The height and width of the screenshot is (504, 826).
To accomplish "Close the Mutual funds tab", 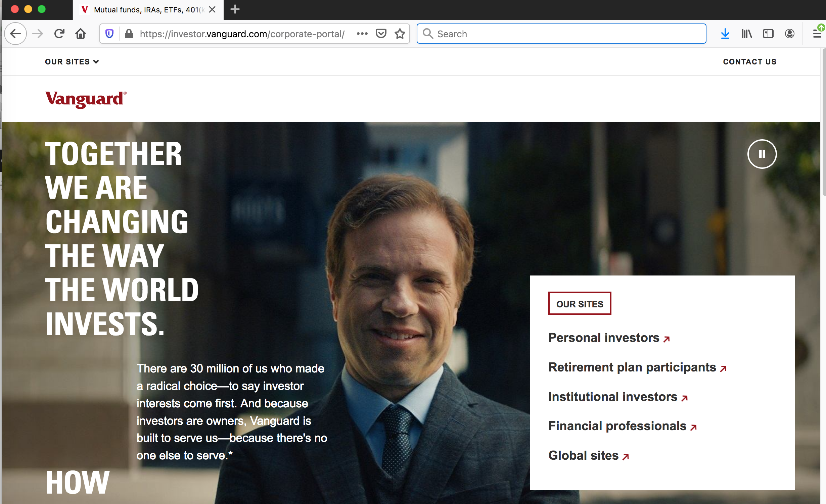I will pyautogui.click(x=212, y=9).
